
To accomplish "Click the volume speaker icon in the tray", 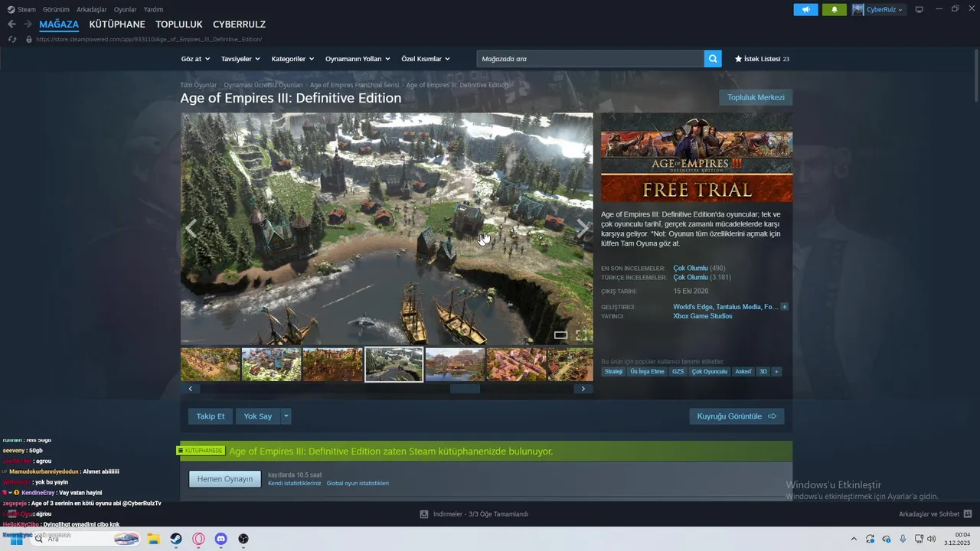I will click(x=931, y=539).
